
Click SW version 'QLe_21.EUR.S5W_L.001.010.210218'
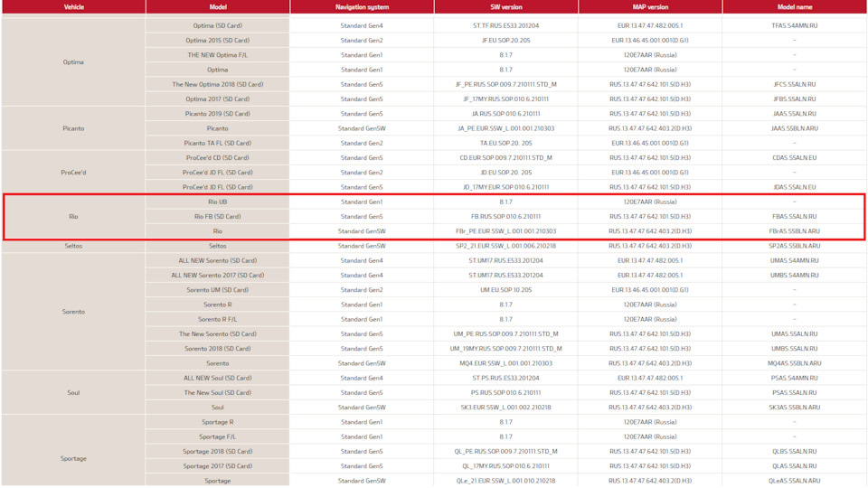click(x=506, y=481)
